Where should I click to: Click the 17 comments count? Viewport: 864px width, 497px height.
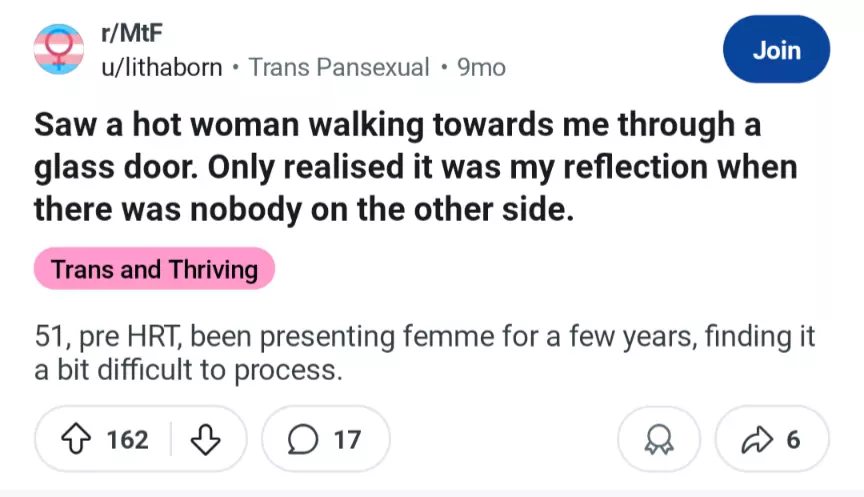click(347, 439)
